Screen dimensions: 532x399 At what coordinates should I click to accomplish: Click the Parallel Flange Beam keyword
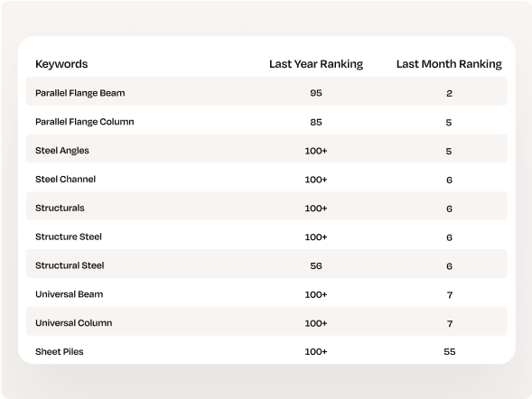[x=80, y=93]
